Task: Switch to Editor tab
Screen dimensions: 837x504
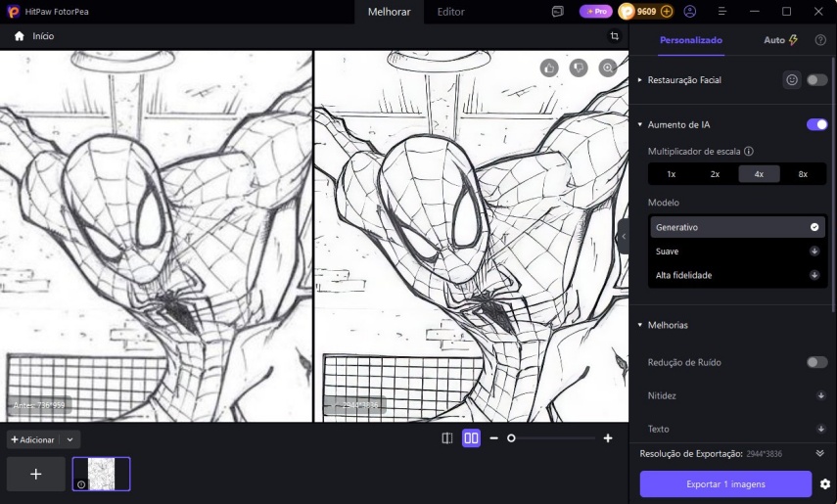Action: tap(450, 12)
